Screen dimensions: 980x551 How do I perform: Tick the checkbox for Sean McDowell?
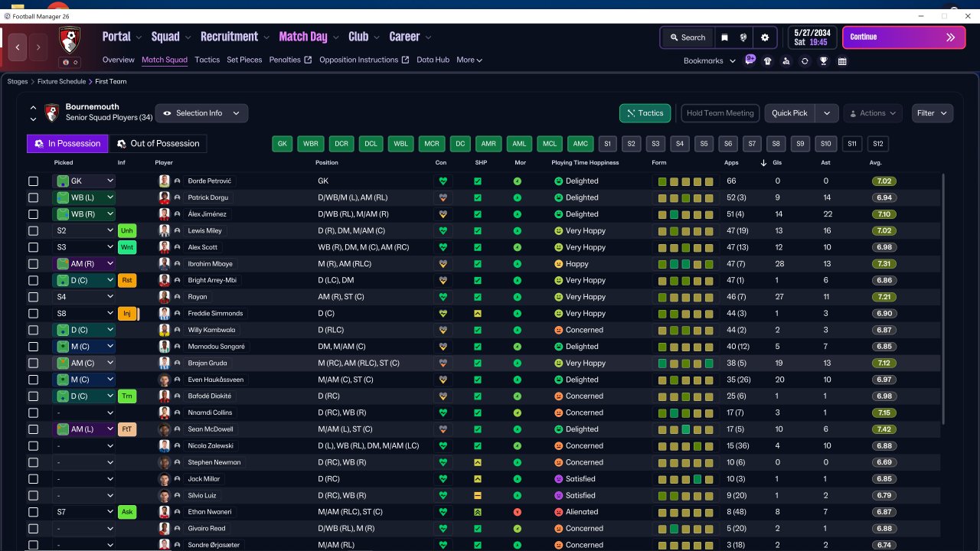pos(33,429)
